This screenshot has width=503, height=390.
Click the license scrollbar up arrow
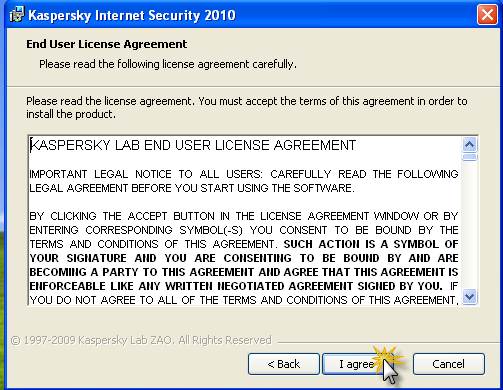(470, 145)
